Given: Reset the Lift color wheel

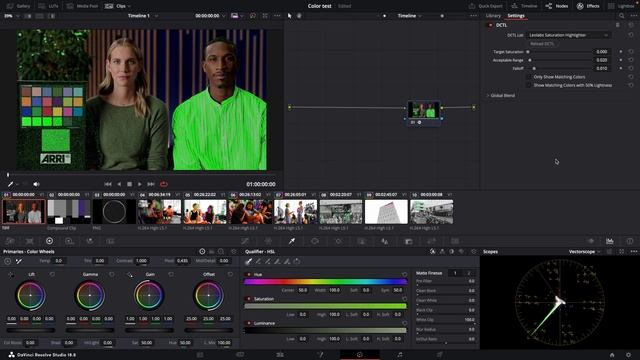Looking at the screenshot, I should [52, 274].
